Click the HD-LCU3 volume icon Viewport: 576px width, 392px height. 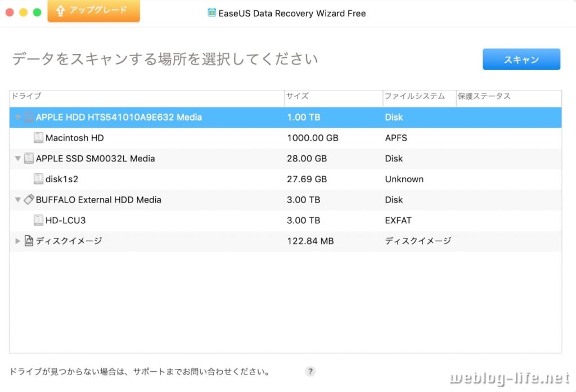click(38, 220)
